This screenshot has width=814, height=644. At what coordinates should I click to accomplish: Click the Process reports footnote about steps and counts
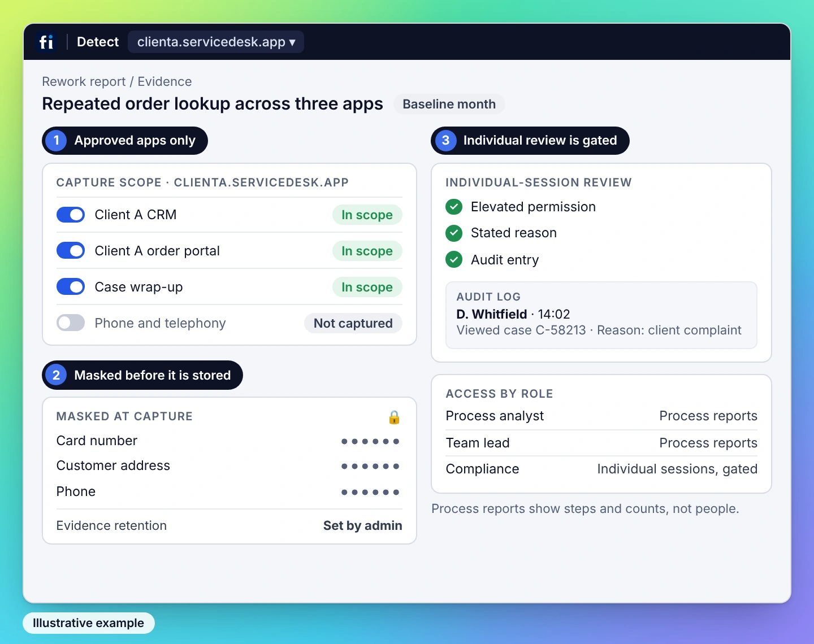point(585,508)
